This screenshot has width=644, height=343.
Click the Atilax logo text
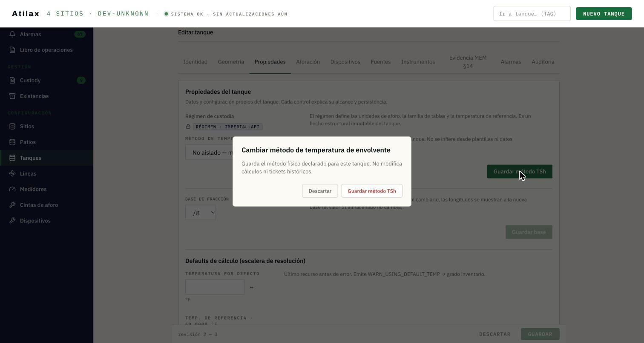coord(26,14)
